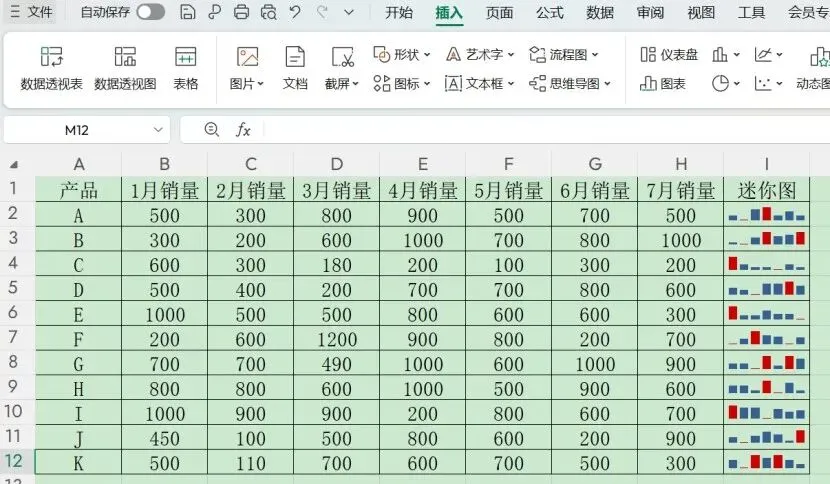Open the 截屏 dropdown
830x484 pixels.
pyautogui.click(x=342, y=68)
